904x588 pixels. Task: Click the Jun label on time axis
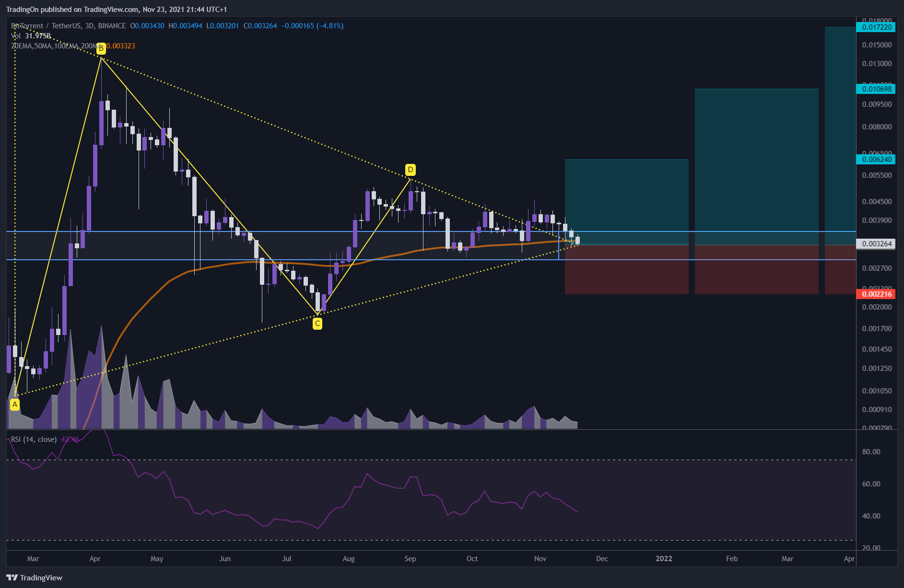tap(225, 558)
